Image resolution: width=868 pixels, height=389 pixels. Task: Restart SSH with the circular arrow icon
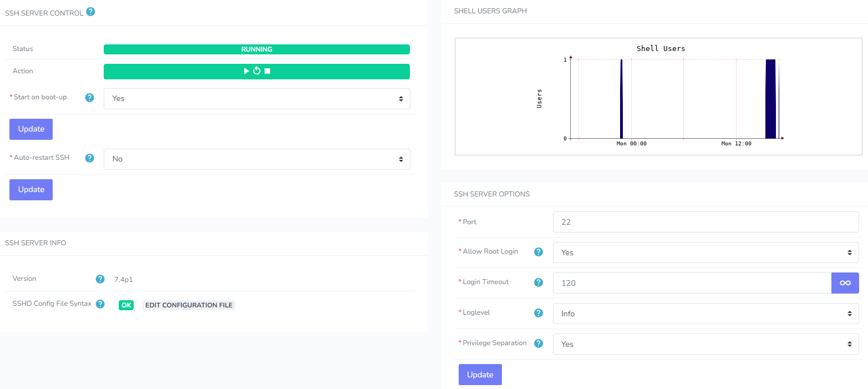(x=256, y=71)
